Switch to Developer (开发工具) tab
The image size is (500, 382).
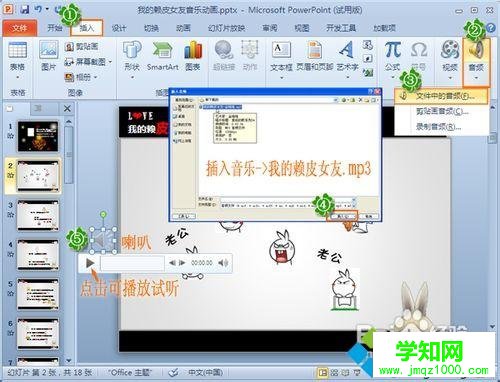pos(341,28)
